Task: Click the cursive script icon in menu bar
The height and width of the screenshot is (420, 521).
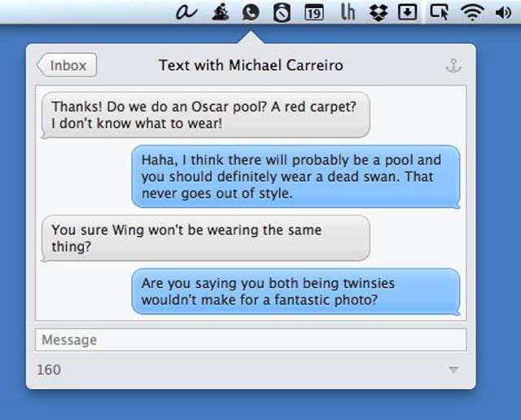Action: pos(186,12)
